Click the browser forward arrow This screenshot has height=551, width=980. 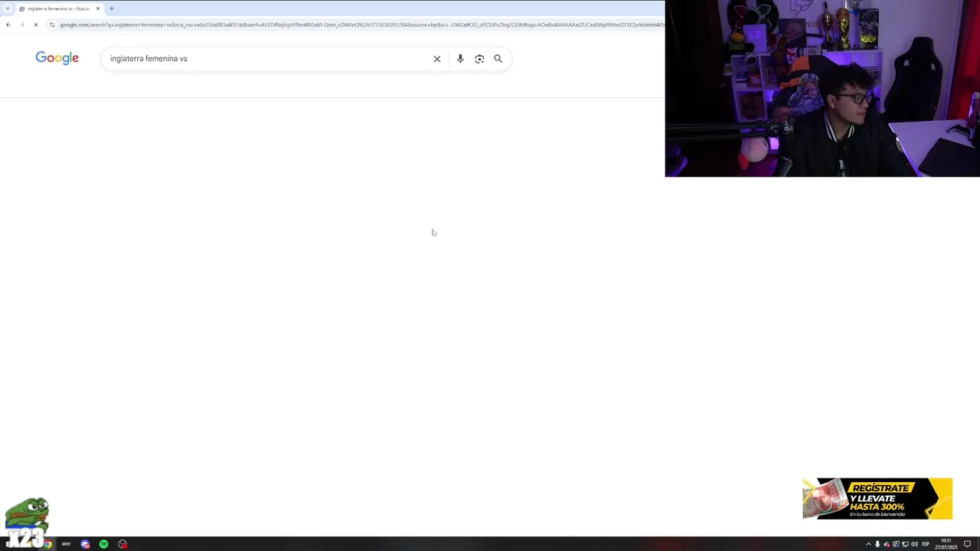[x=22, y=24]
